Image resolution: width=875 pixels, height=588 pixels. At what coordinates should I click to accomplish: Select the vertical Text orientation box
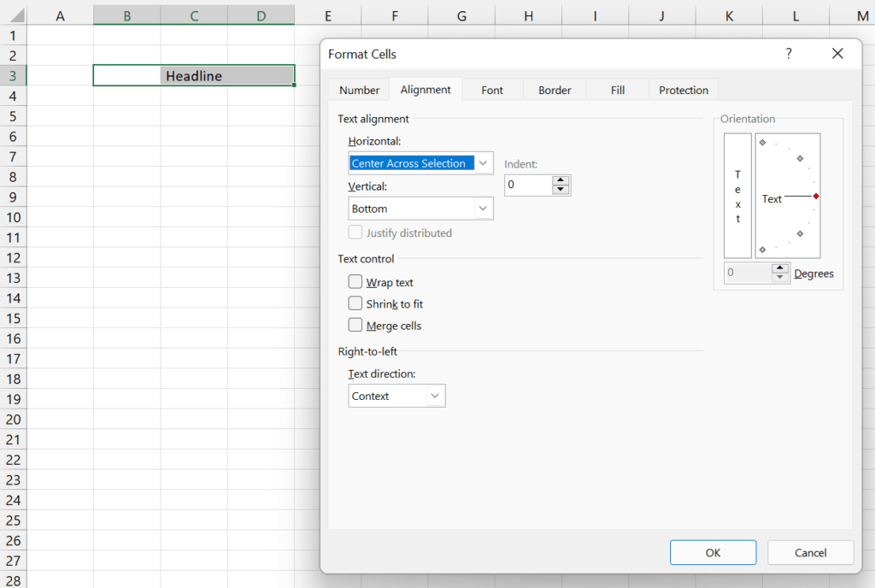tap(736, 197)
